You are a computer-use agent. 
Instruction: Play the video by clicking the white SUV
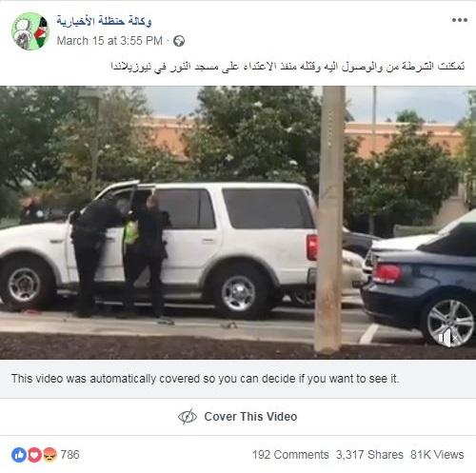(190, 247)
